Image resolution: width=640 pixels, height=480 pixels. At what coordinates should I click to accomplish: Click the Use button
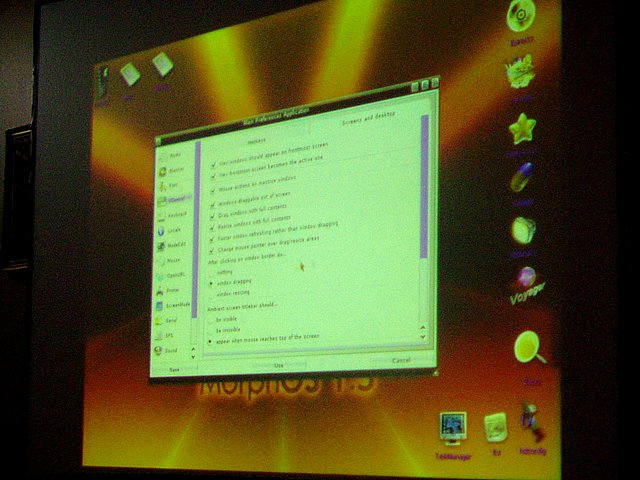tap(279, 365)
